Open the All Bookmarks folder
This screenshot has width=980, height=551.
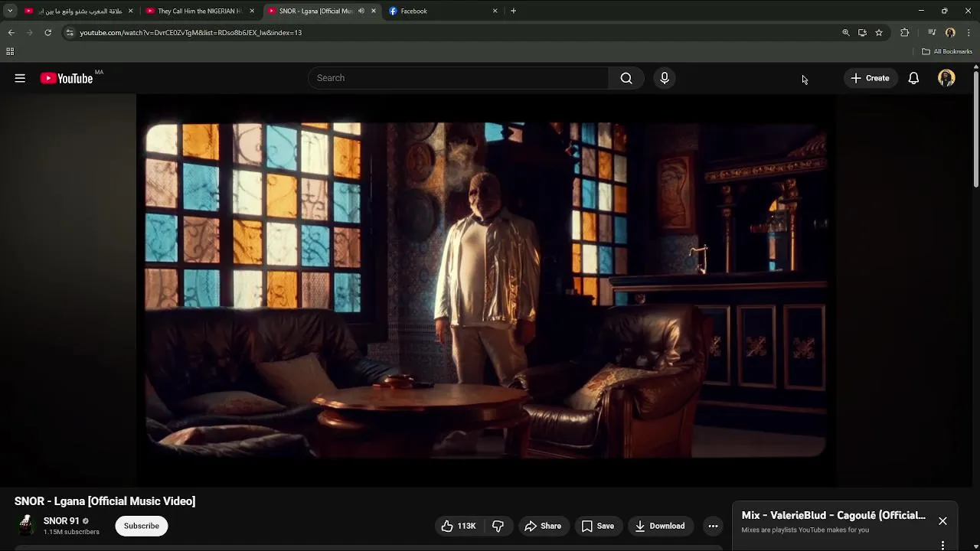[x=947, y=51]
